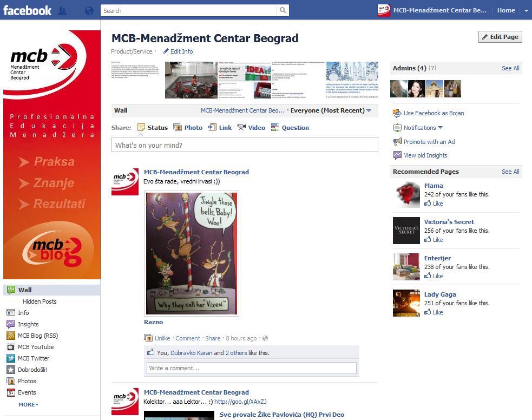Open Sve provale Žike Pavlovića video link

click(282, 415)
